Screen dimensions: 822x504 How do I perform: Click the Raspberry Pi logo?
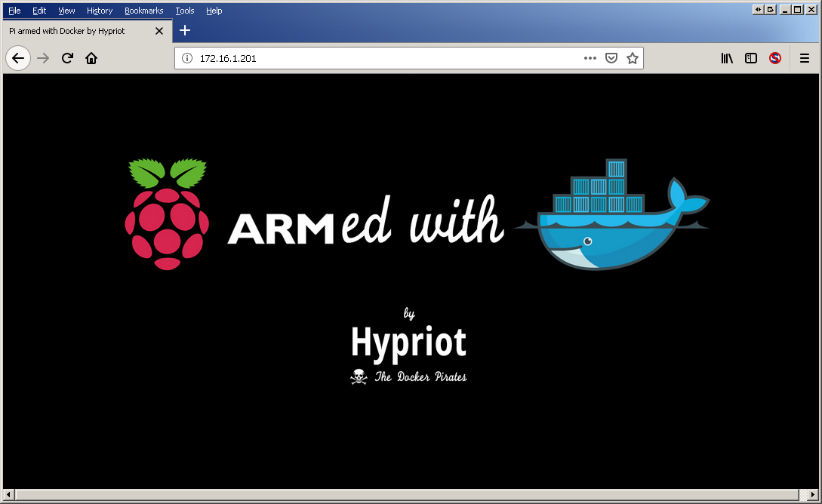pos(167,214)
